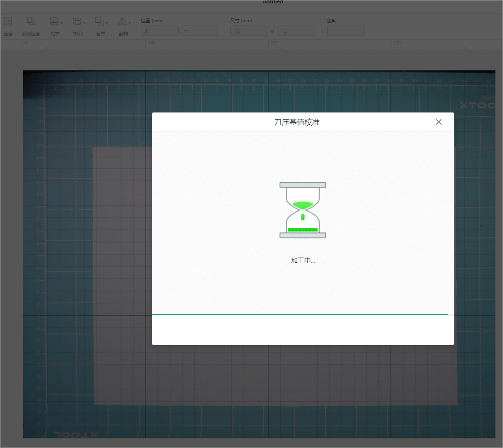Click the 刀压基值校准 dialog title
503x448 pixels.
click(x=297, y=122)
